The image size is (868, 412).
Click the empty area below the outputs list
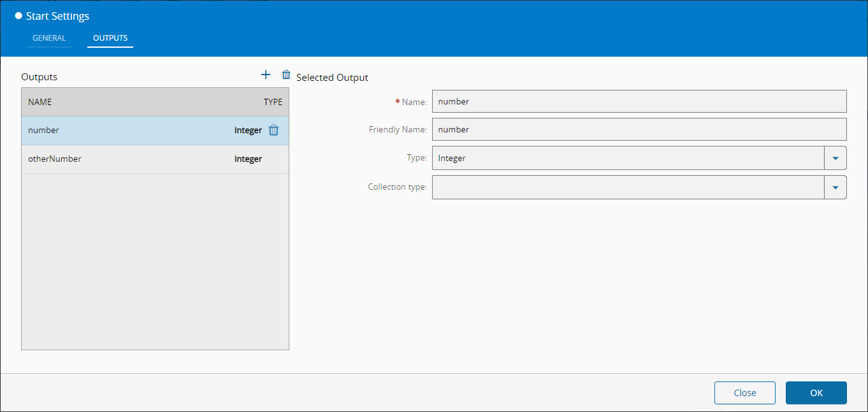(155, 261)
